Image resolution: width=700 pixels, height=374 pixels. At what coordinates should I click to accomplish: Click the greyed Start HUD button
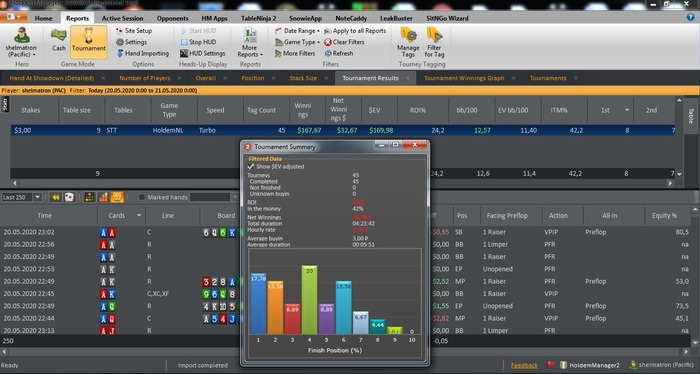click(x=198, y=31)
